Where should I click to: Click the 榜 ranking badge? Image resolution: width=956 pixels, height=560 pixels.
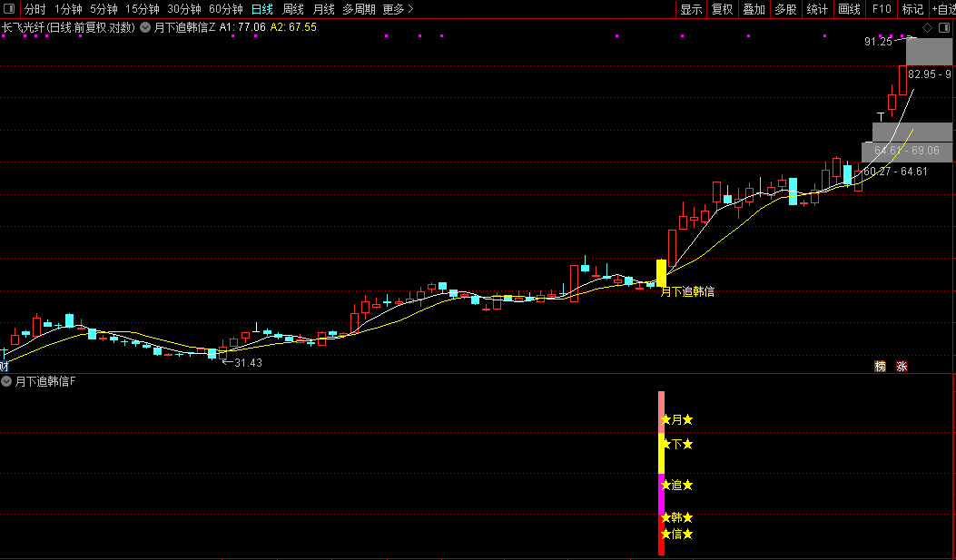880,367
